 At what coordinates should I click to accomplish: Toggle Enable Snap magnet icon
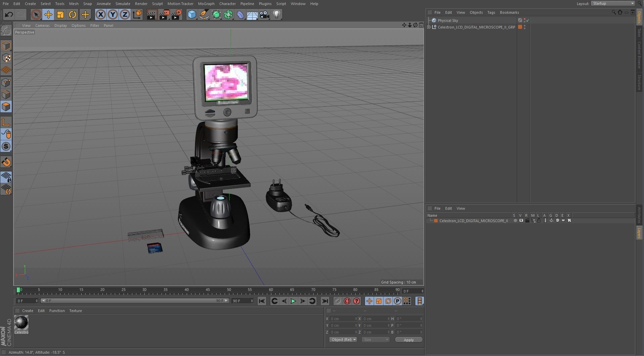point(6,162)
